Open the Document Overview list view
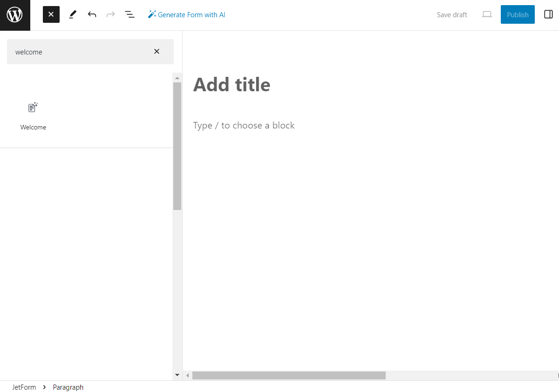This screenshot has height=392, width=559. (x=130, y=14)
